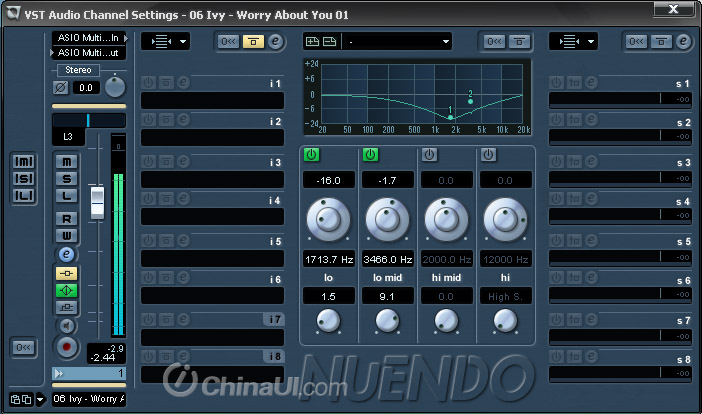Enable Read automation (R button)

coord(67,218)
